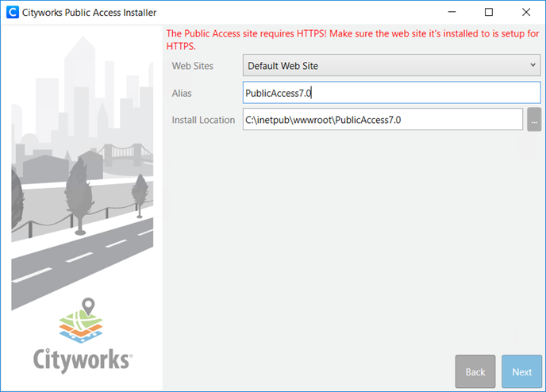The image size is (546, 392).
Task: Open the install location browse ellipsis button
Action: tap(534, 120)
